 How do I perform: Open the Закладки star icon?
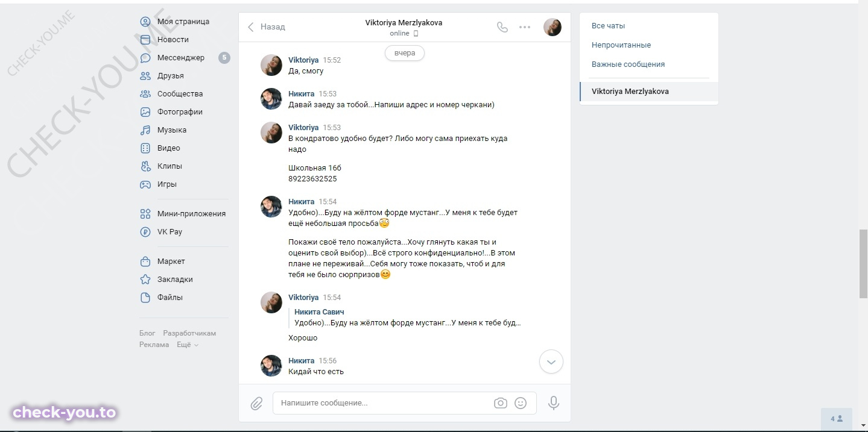tap(145, 280)
